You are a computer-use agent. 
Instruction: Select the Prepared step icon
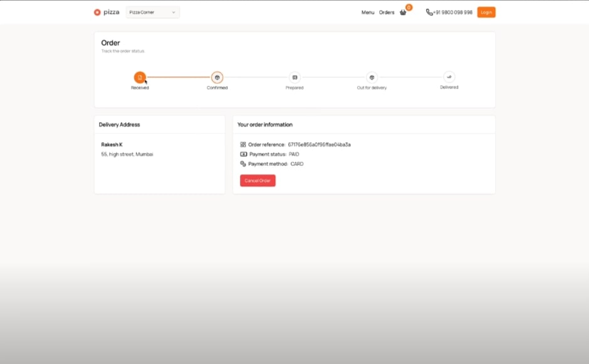[x=294, y=78]
